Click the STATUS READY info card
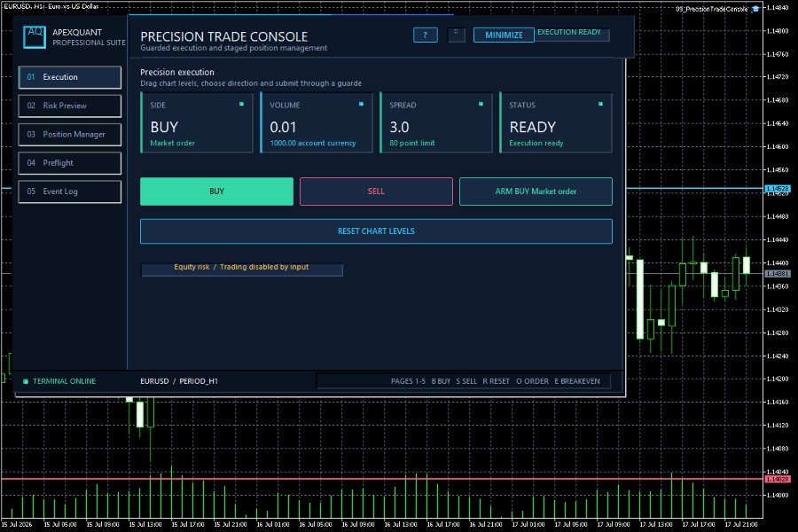 point(556,122)
